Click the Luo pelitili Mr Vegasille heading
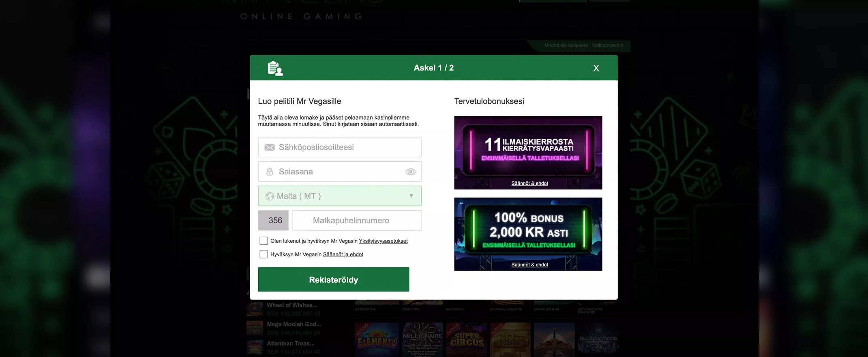The width and height of the screenshot is (868, 357). 300,101
